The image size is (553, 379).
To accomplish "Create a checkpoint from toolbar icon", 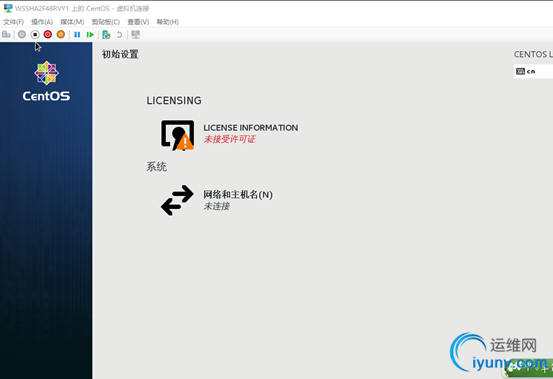I will (106, 35).
